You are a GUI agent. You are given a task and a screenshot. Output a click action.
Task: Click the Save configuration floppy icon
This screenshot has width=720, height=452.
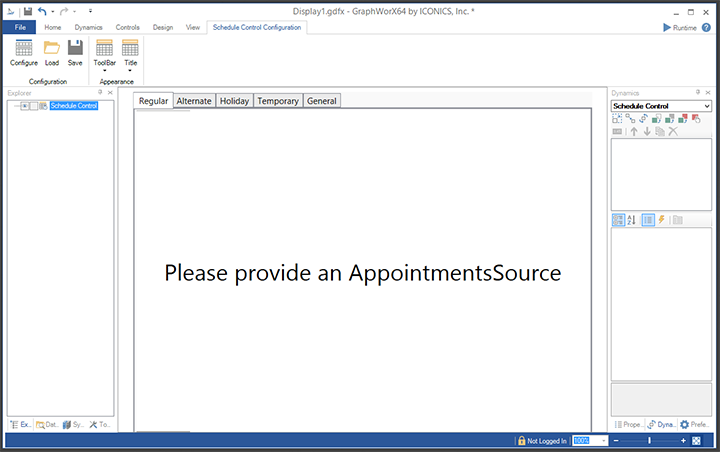pos(75,52)
